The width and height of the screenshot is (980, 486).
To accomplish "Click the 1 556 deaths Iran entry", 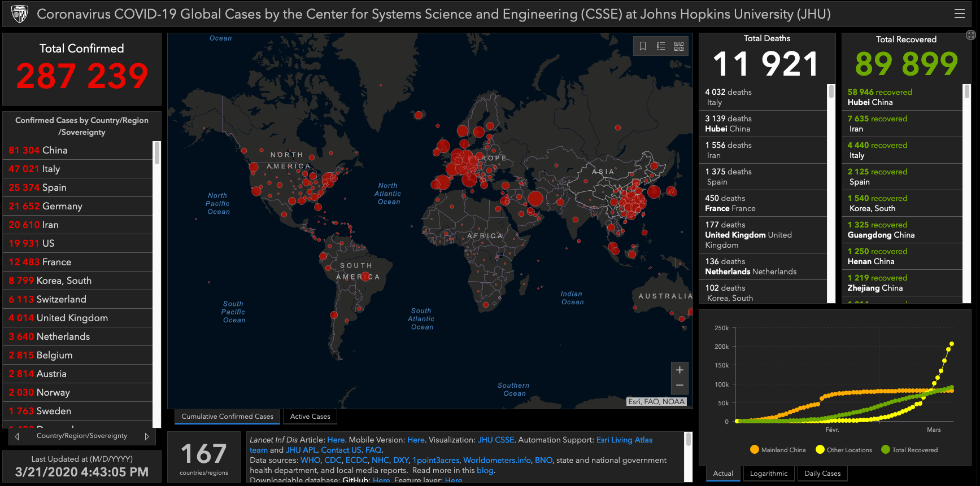I will [x=763, y=150].
